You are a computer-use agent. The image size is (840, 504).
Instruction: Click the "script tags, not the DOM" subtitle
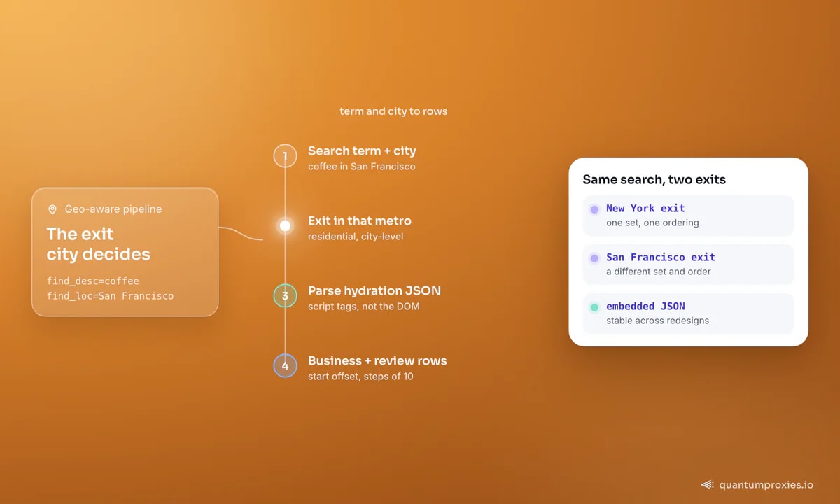pos(364,307)
